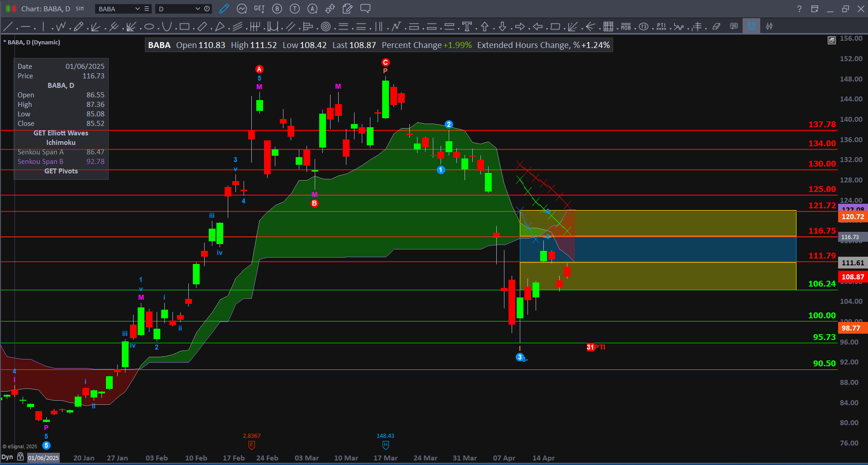Click the MOB study icon

[x=625, y=26]
